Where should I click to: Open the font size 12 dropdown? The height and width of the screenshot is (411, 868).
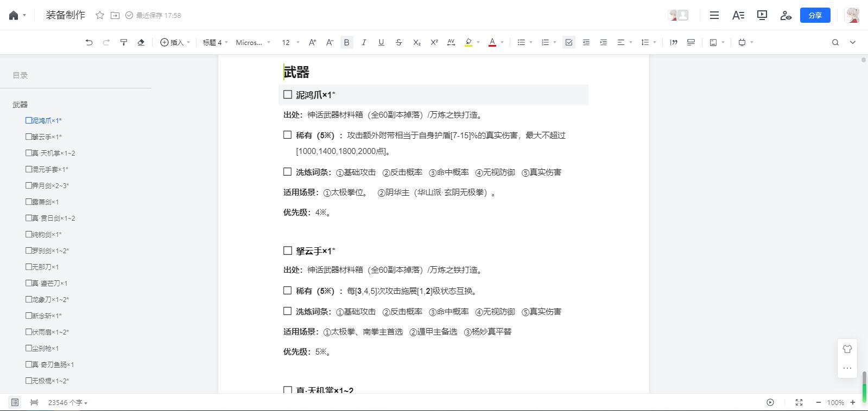coord(290,42)
